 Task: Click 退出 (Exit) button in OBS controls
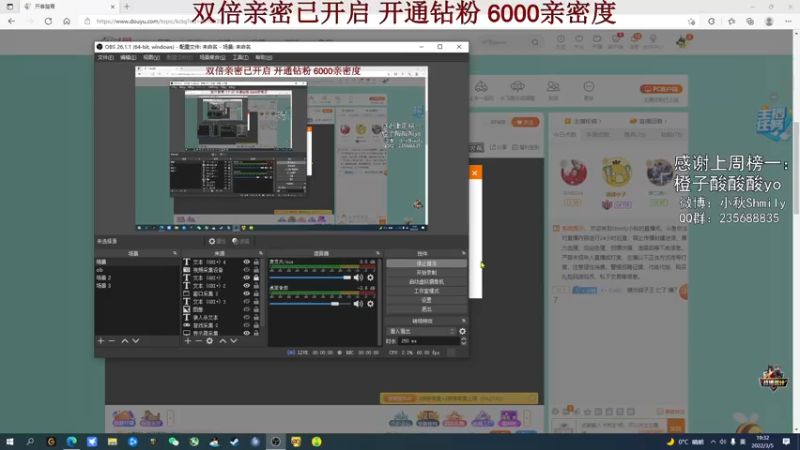coord(427,309)
